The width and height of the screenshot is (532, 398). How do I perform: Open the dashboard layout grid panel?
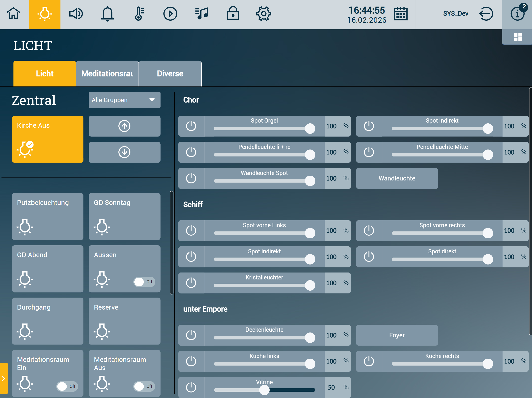click(518, 37)
